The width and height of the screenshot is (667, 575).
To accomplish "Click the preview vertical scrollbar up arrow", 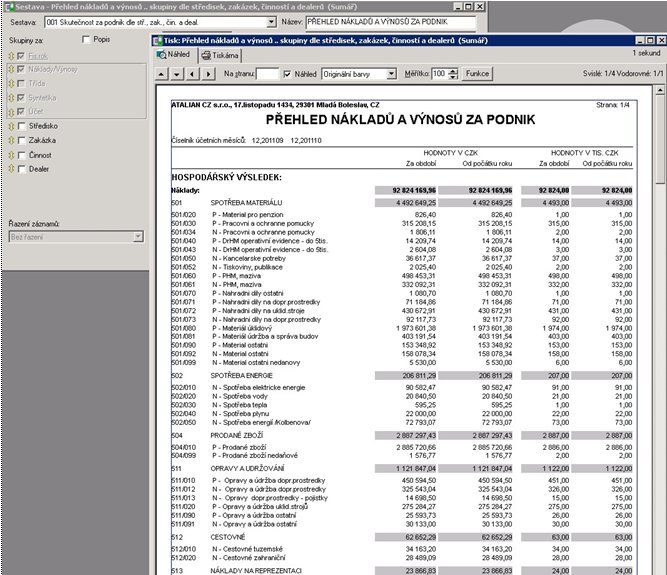I will point(660,90).
